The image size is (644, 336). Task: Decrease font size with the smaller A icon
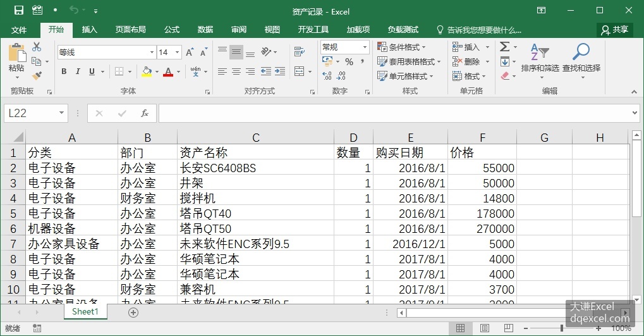point(204,53)
